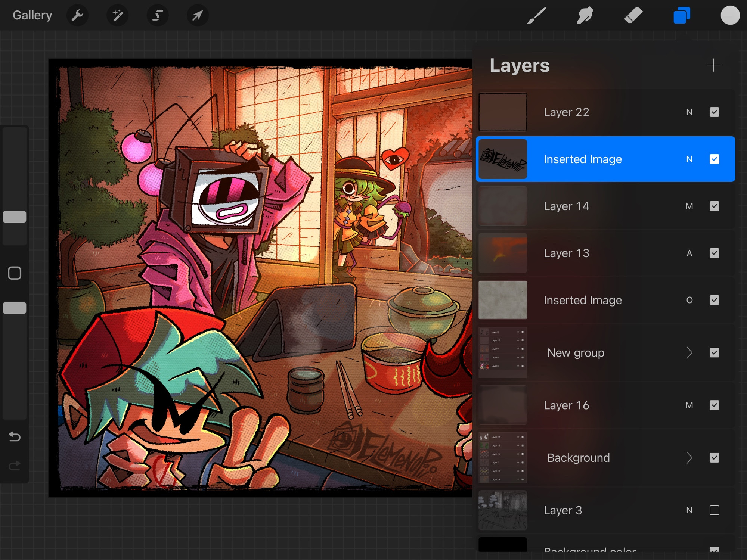This screenshot has height=560, width=747.
Task: Toggle visibility of New group
Action: click(714, 353)
